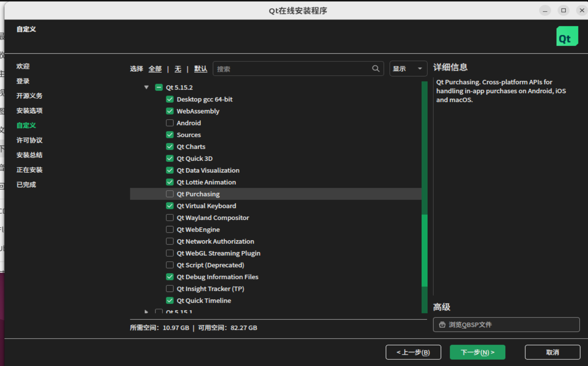Click the magnifier icon in the search bar
This screenshot has width=588, height=366.
coord(375,68)
